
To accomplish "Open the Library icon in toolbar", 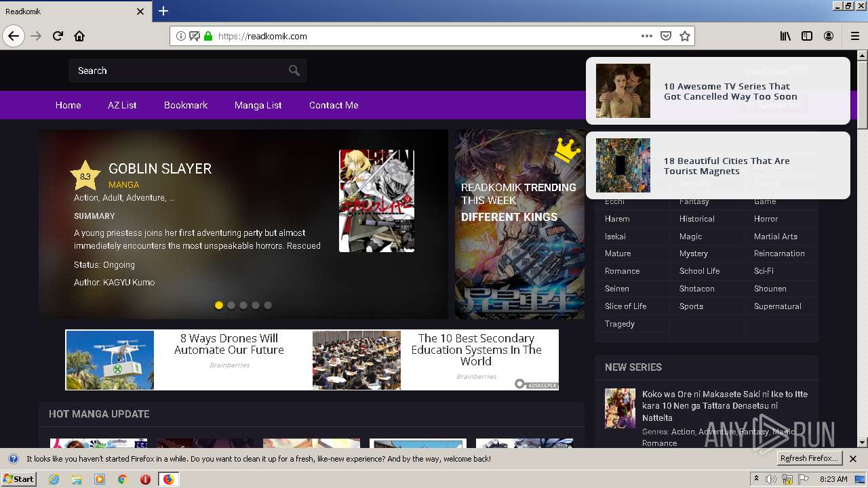I will 785,36.
